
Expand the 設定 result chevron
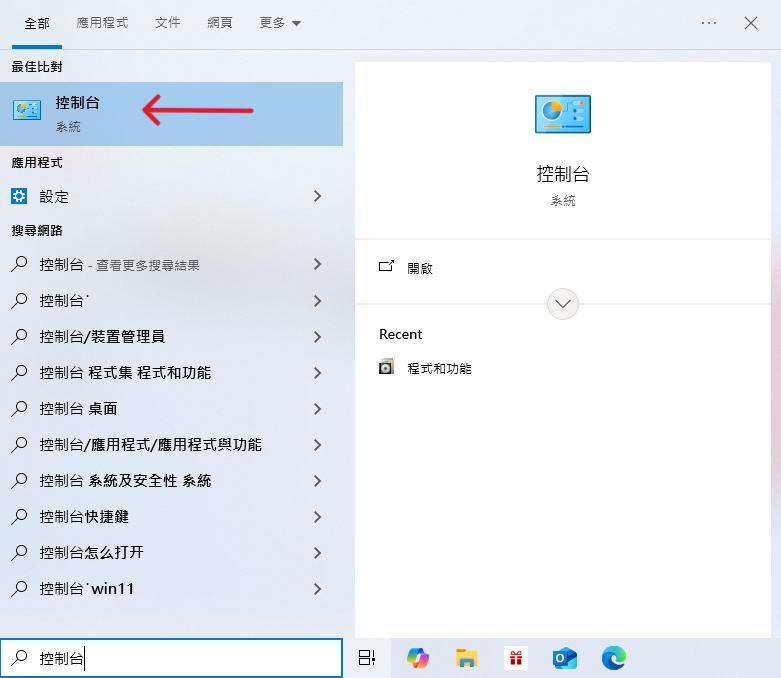[317, 196]
